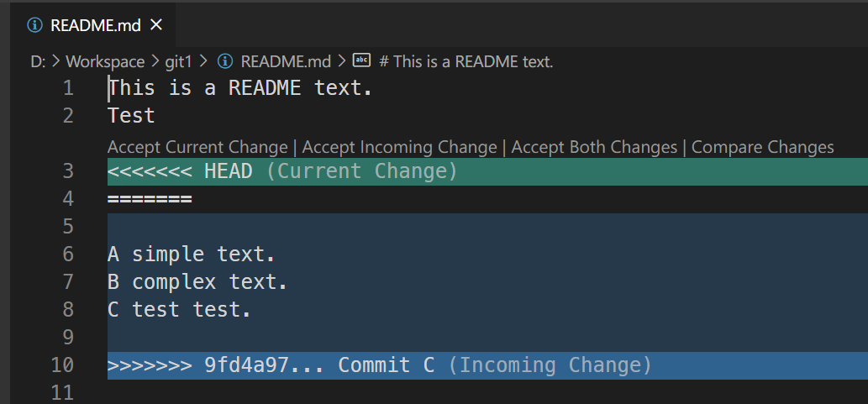This screenshot has height=404, width=868.
Task: Click the incoming change Commit C marker
Action: coord(378,365)
